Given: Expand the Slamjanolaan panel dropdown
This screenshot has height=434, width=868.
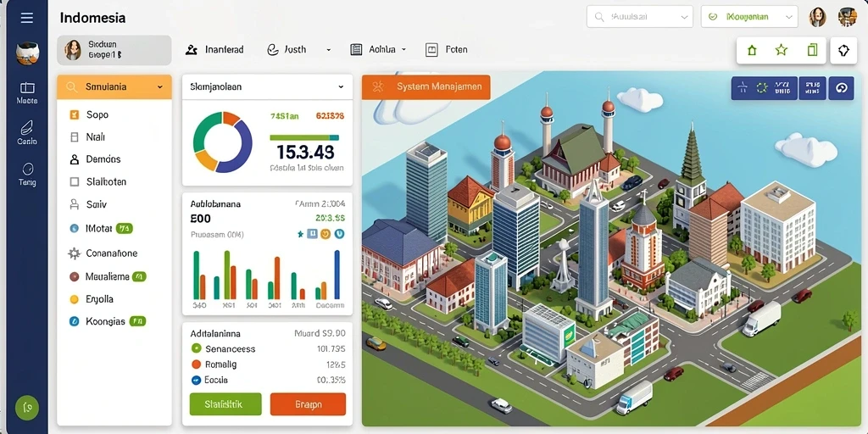Looking at the screenshot, I should (267, 87).
